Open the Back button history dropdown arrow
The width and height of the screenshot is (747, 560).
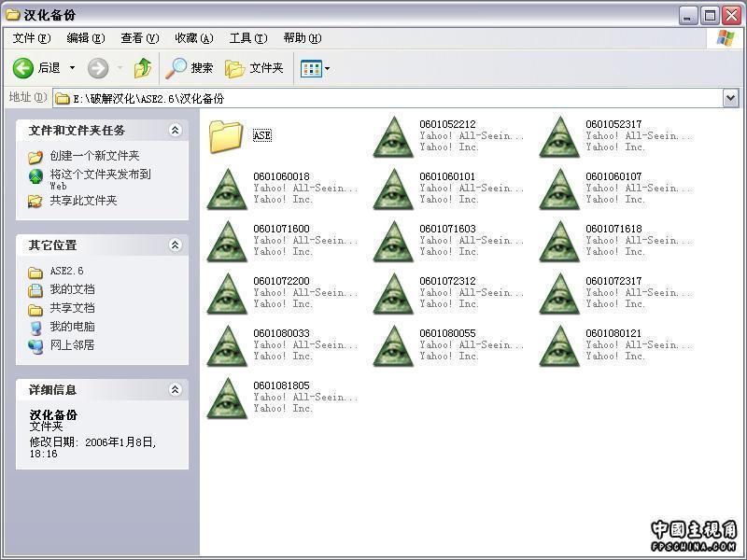73,68
